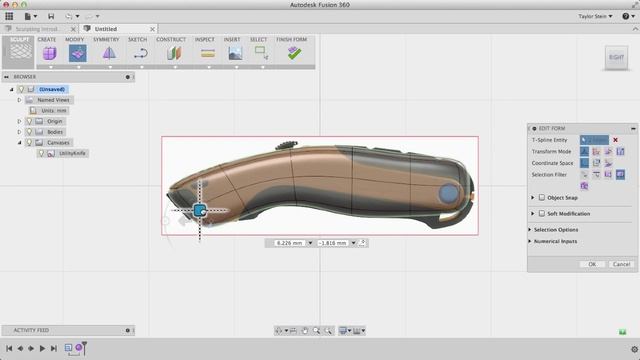Toggle visibility bulb of Unsaved component
Viewport: 640px width, 360px height.
pos(21,89)
